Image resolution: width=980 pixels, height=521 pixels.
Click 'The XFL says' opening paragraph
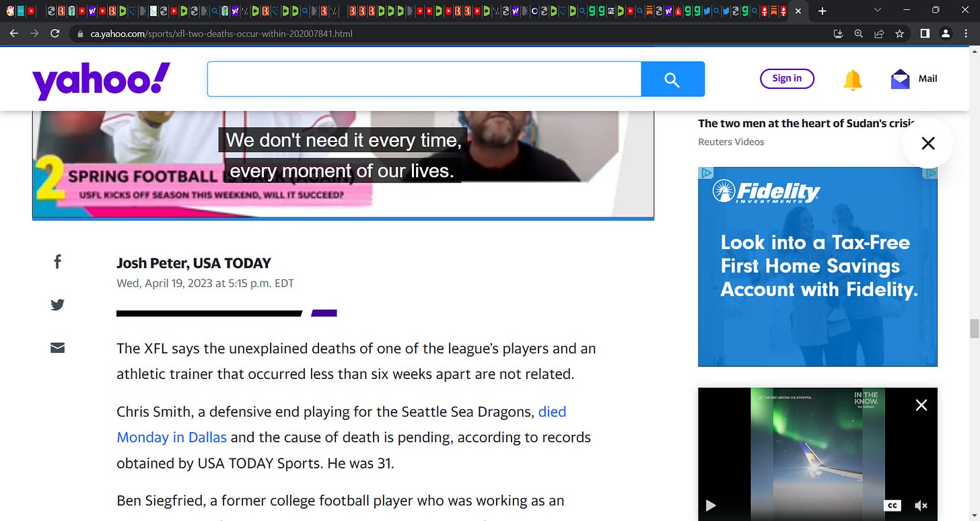(356, 361)
